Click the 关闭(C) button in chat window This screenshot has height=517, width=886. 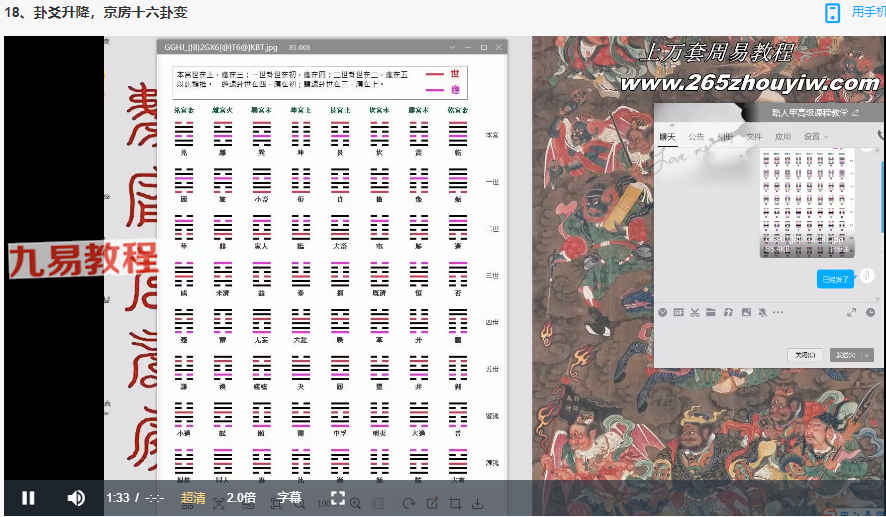click(805, 355)
